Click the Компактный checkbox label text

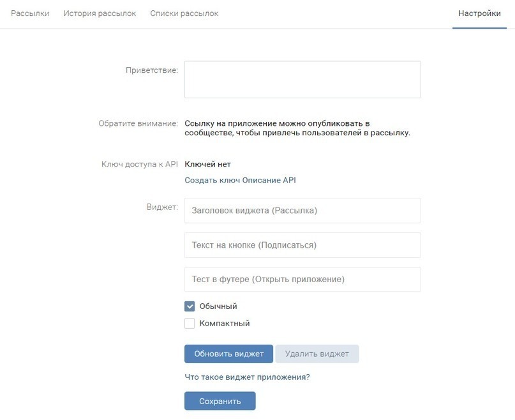[x=225, y=324]
